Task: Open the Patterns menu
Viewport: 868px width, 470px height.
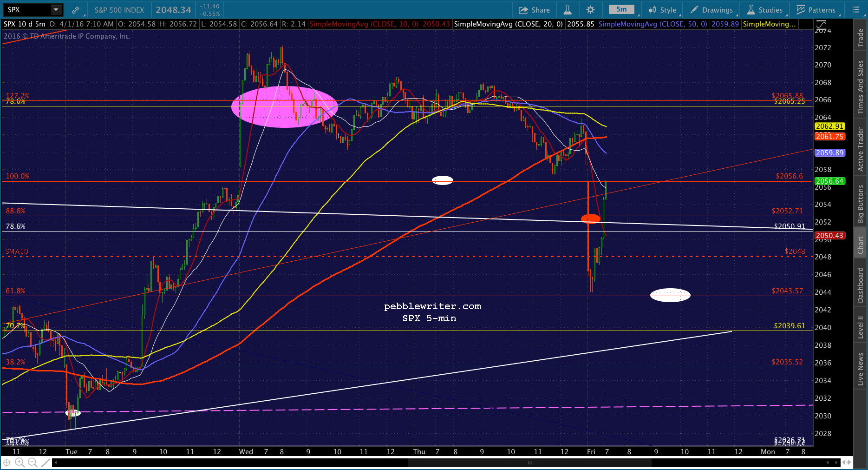Action: point(816,10)
